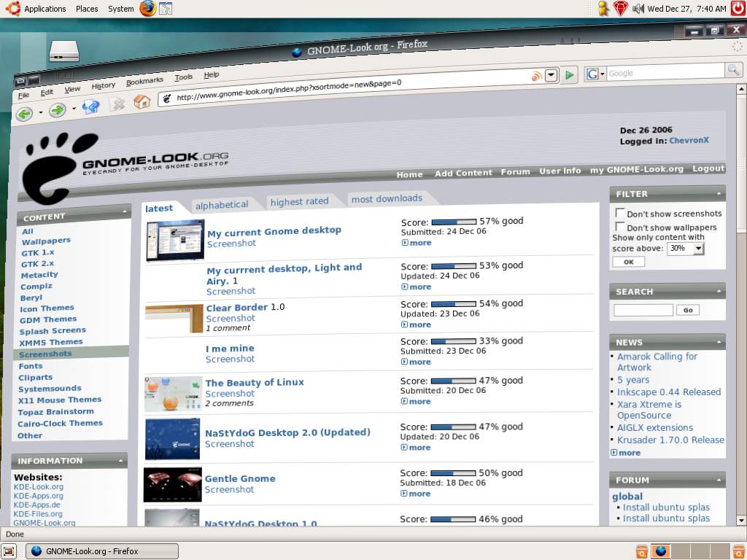
Task: Click the red gem icon in top panel
Action: click(620, 9)
